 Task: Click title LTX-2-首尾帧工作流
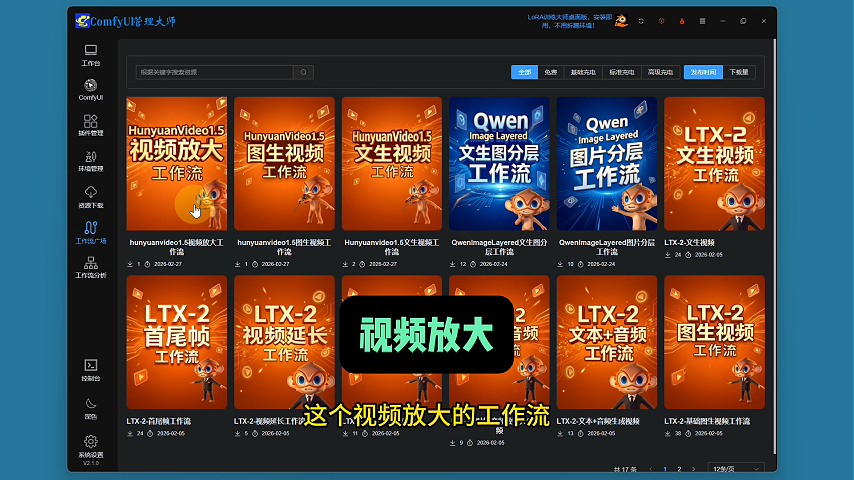(x=158, y=421)
